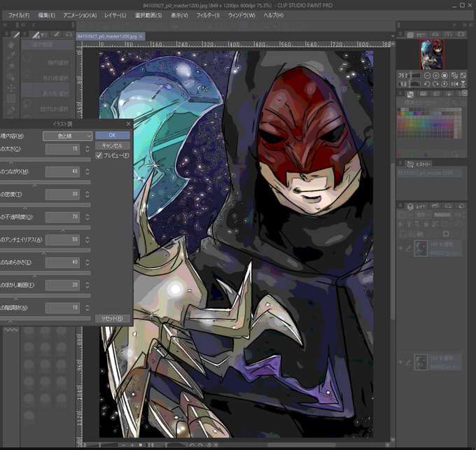Click the color gradation slider below 10
The image size is (476, 450).
point(45,318)
